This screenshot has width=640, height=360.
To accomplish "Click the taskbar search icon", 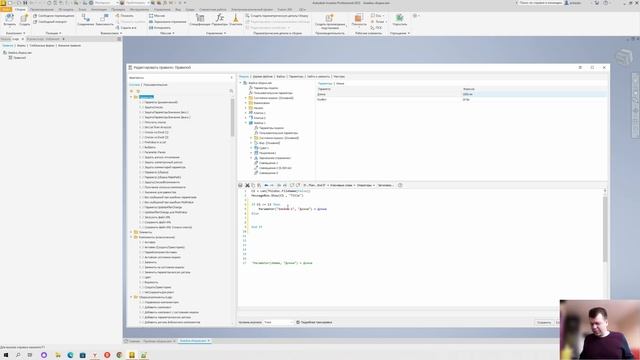I will pyautogui.click(x=18, y=355).
